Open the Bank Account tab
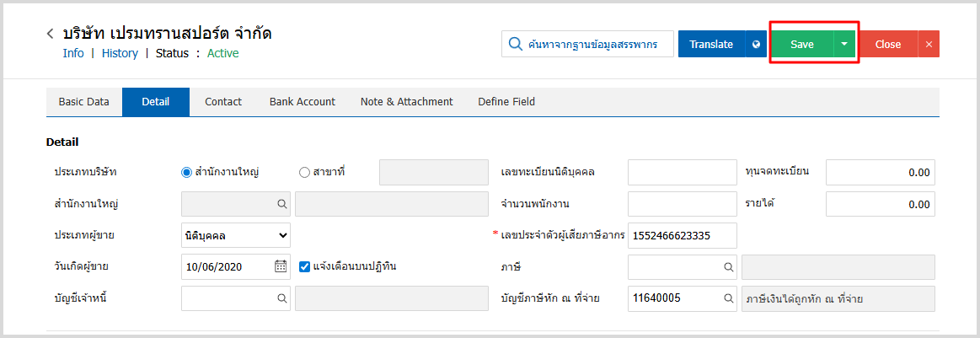This screenshot has width=980, height=338. point(302,102)
